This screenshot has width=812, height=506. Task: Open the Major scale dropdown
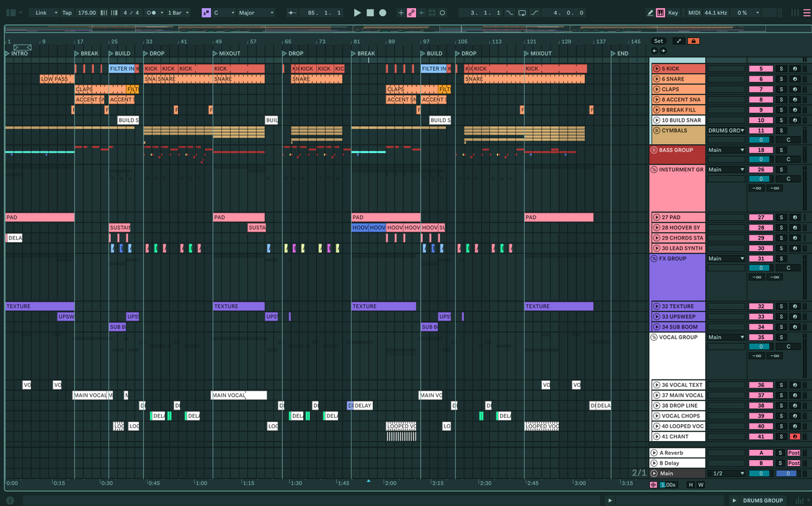point(256,12)
